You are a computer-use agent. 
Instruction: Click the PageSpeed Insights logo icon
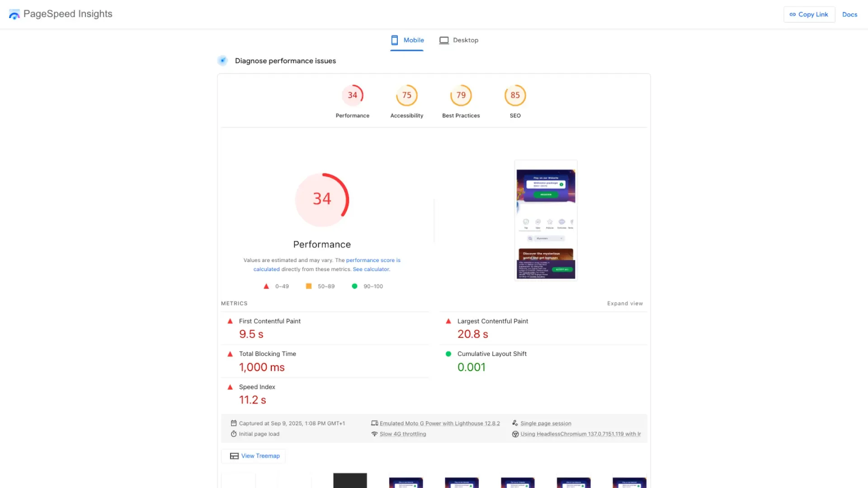(x=14, y=14)
